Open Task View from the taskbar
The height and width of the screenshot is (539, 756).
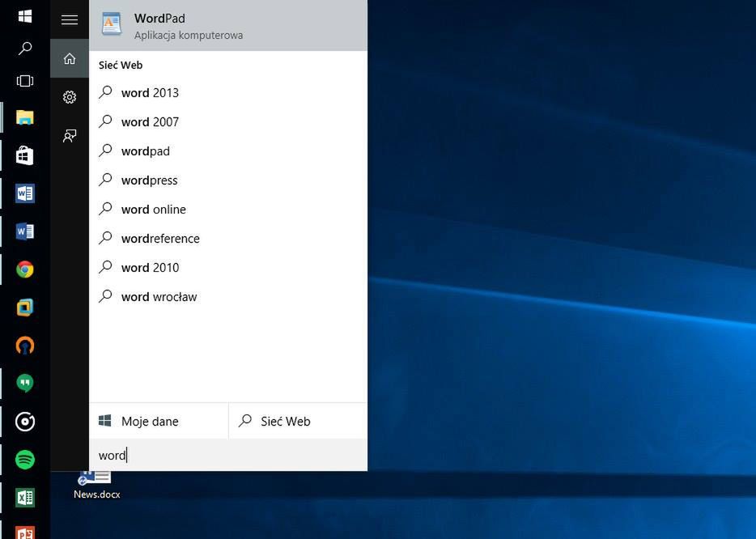click(25, 80)
